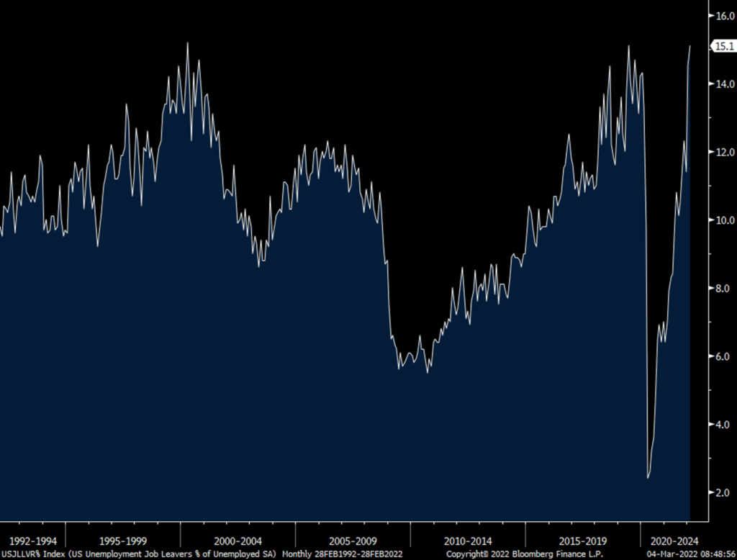Click the 12.0 y-axis label
737x560 pixels.
click(x=725, y=153)
